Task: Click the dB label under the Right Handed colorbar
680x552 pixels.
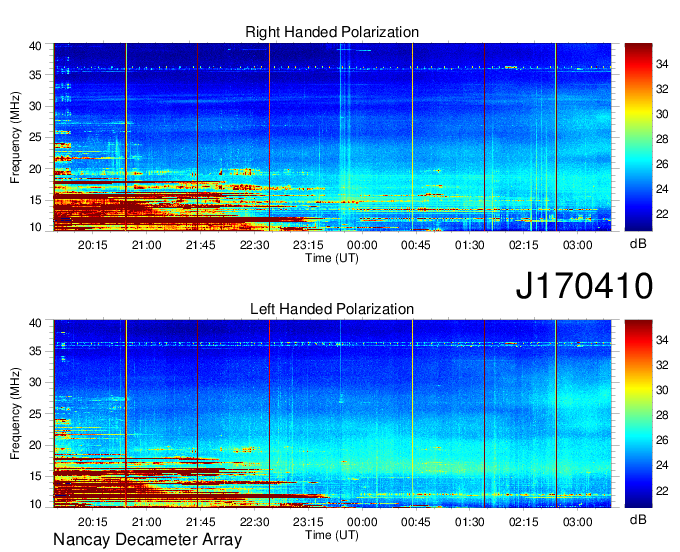Action: tap(638, 244)
